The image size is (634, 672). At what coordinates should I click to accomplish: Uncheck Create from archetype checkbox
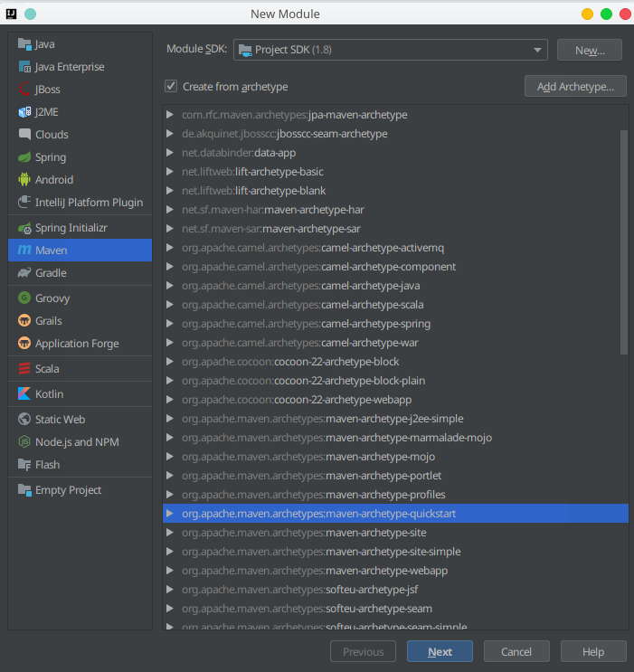[x=171, y=87]
